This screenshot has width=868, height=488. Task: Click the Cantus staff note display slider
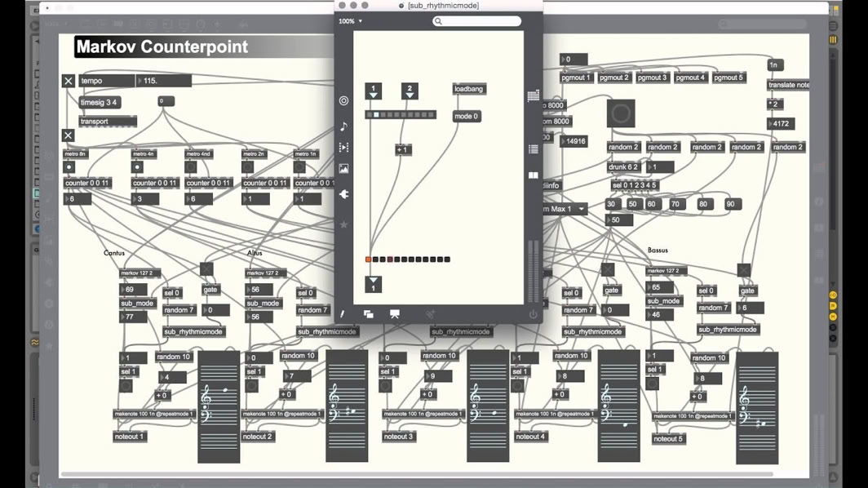(x=219, y=406)
